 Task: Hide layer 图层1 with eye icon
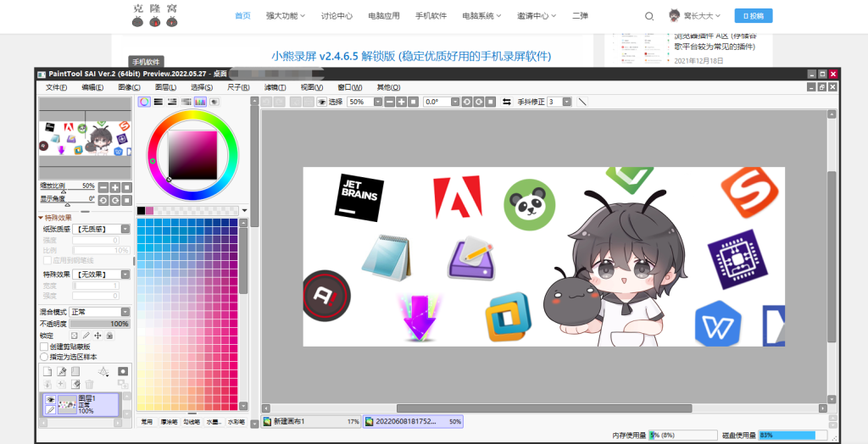pyautogui.click(x=50, y=400)
